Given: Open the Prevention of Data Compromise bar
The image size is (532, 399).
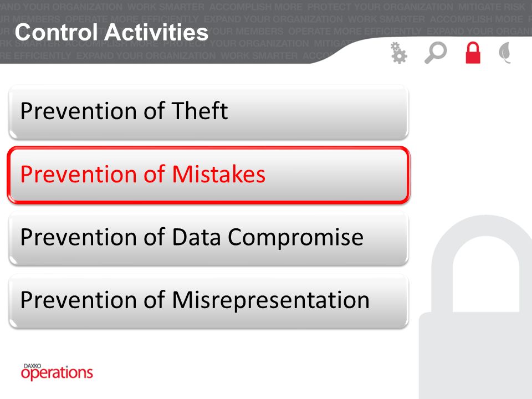Looking at the screenshot, I should click(x=208, y=238).
